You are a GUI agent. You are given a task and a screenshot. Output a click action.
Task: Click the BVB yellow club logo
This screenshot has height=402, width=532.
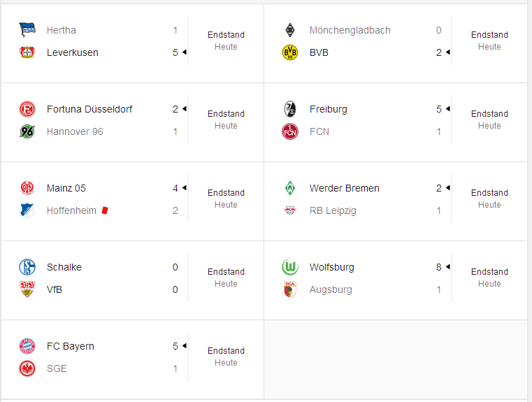(290, 52)
